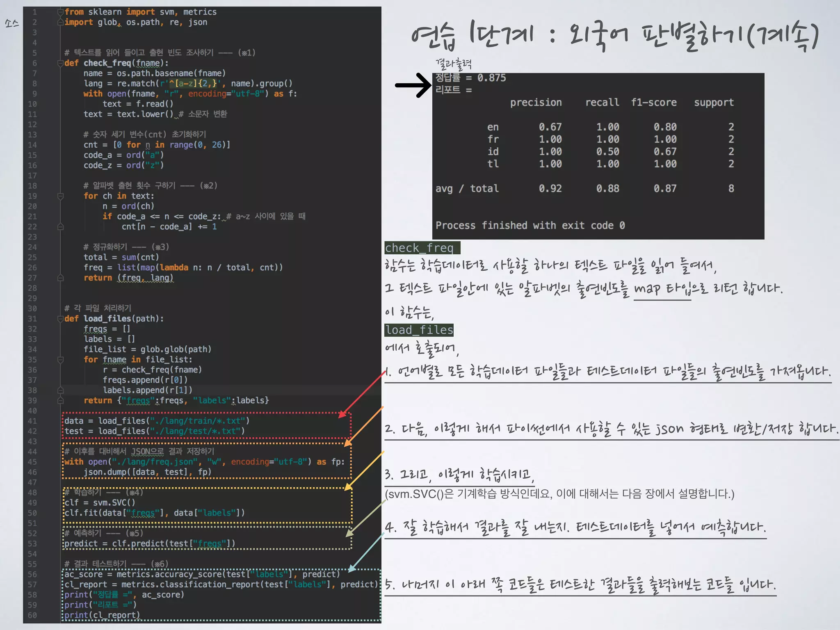
Task: Click 'file_list = glob.glob(path)' line
Action: 147,349
